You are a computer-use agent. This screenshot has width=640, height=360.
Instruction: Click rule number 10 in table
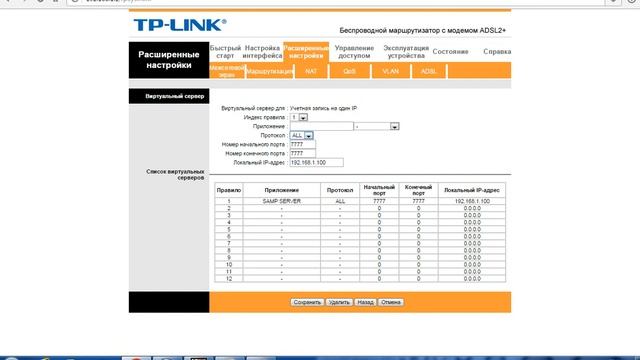[229, 264]
